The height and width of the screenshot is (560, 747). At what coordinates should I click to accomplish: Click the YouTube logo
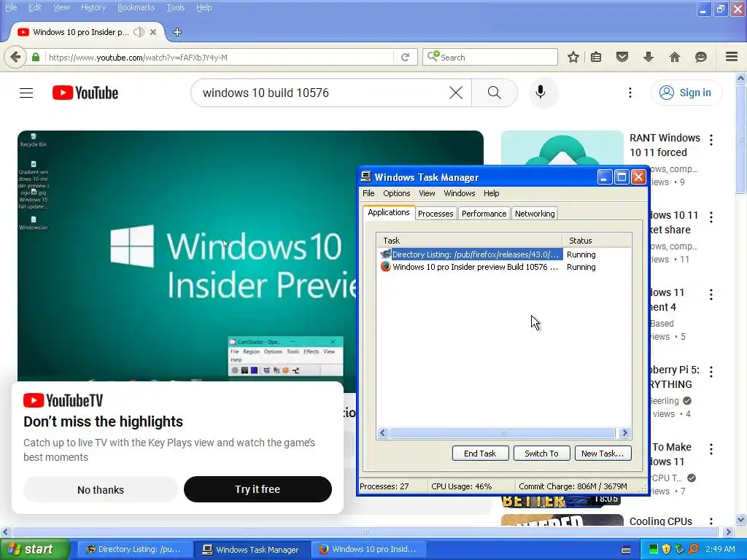85,93
